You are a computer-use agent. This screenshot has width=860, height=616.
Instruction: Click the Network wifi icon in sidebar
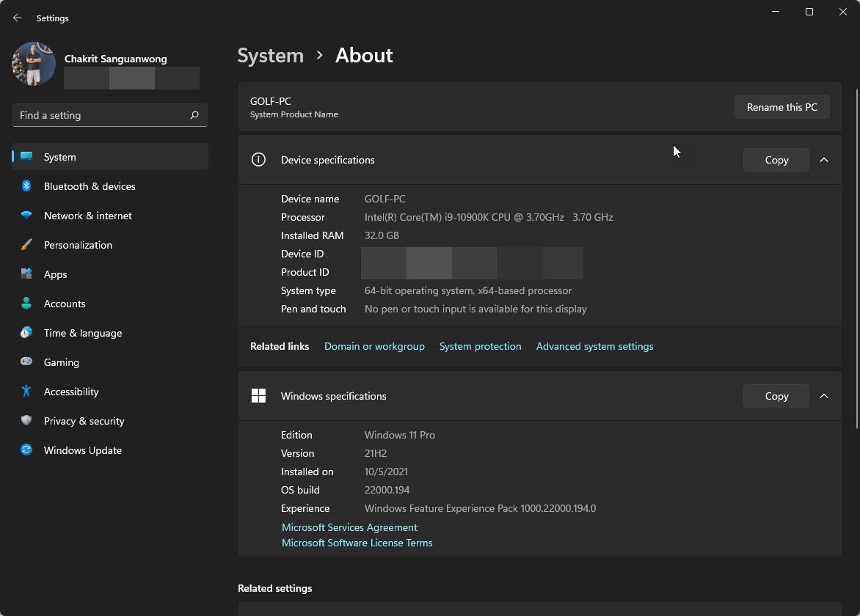tap(26, 216)
